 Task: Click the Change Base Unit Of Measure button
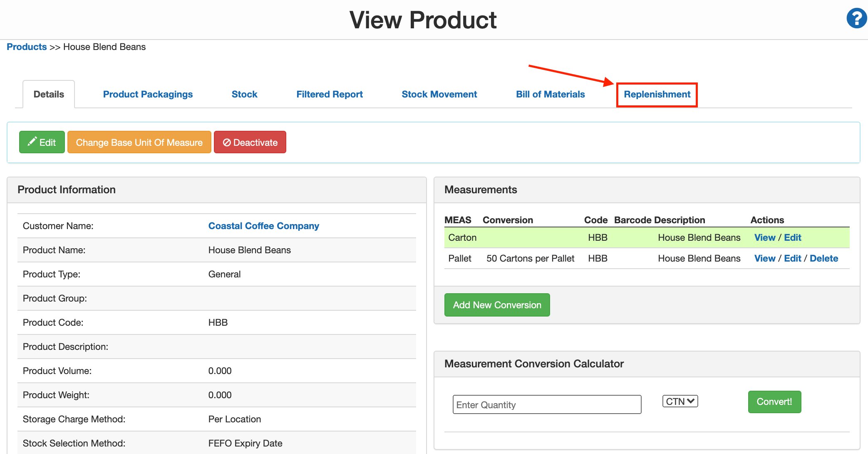(139, 142)
